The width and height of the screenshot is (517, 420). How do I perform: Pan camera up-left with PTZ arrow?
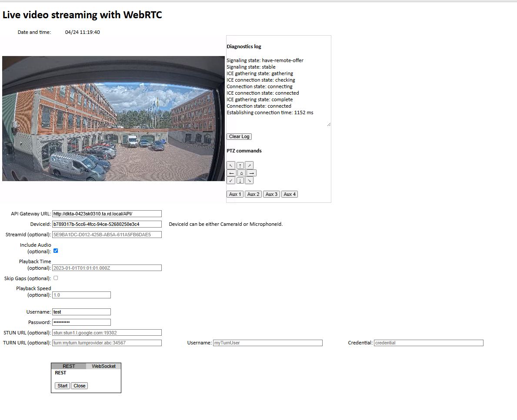[231, 165]
